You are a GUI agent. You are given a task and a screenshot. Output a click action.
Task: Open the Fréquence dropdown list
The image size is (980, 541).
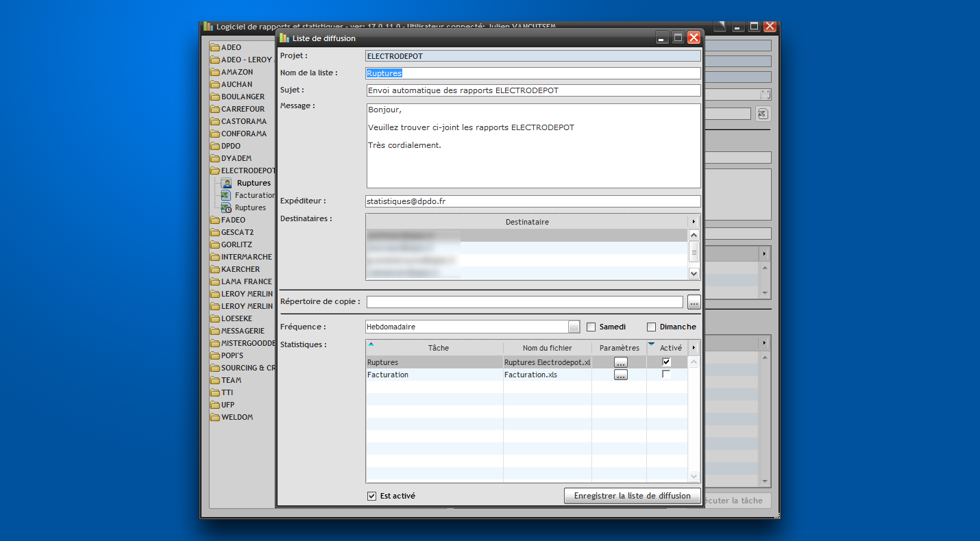pos(574,327)
